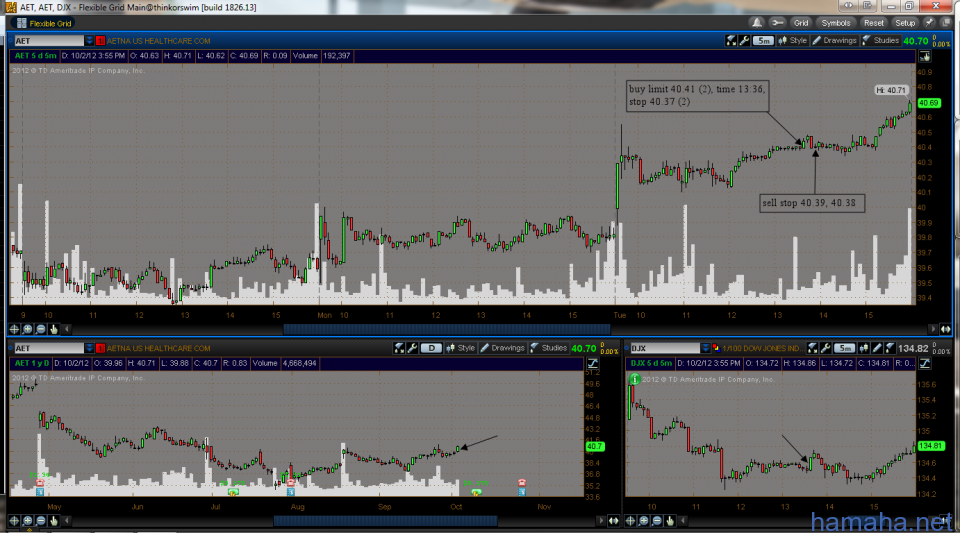Toggle the D aggregation button on daily chart

point(433,348)
